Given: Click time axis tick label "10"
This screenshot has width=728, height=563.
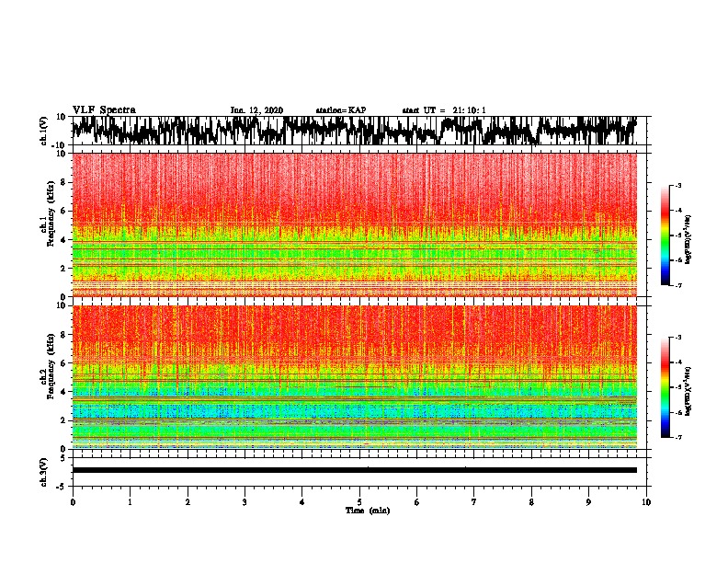Looking at the screenshot, I should (646, 502).
